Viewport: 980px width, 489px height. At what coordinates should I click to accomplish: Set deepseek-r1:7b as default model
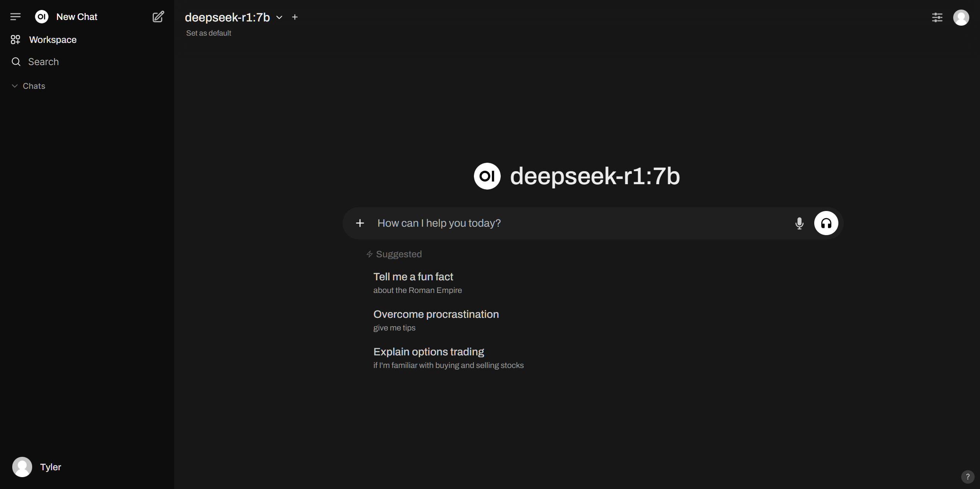[x=208, y=33]
